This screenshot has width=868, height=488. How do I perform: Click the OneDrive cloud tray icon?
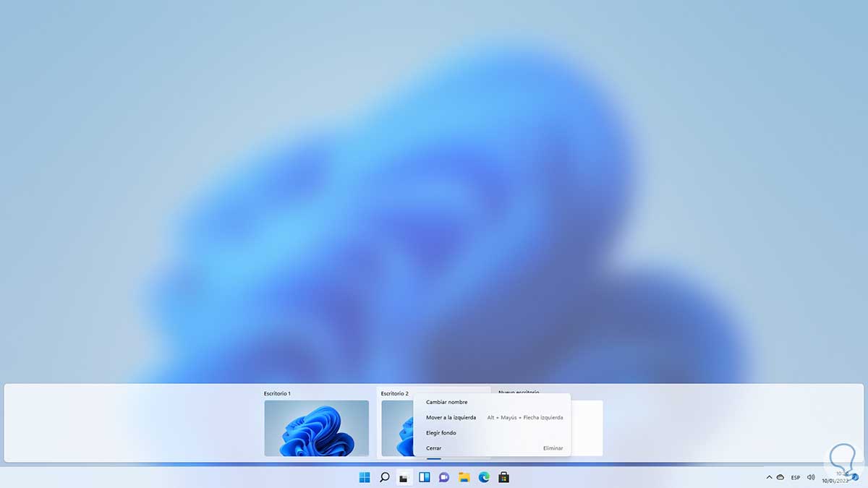780,477
